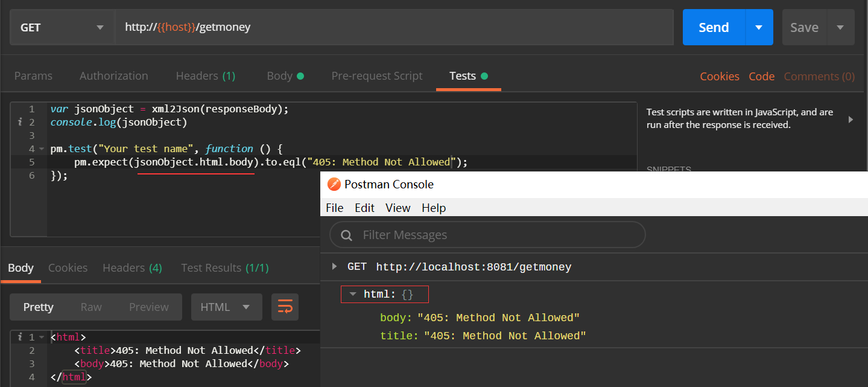Click the arrow next to the test scripts hint
Viewport: 868px width, 387px height.
851,118
